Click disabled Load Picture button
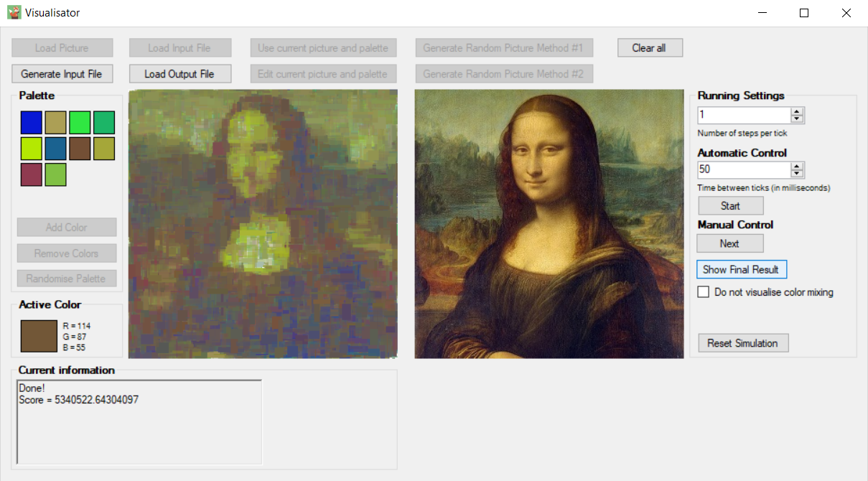 [62, 48]
